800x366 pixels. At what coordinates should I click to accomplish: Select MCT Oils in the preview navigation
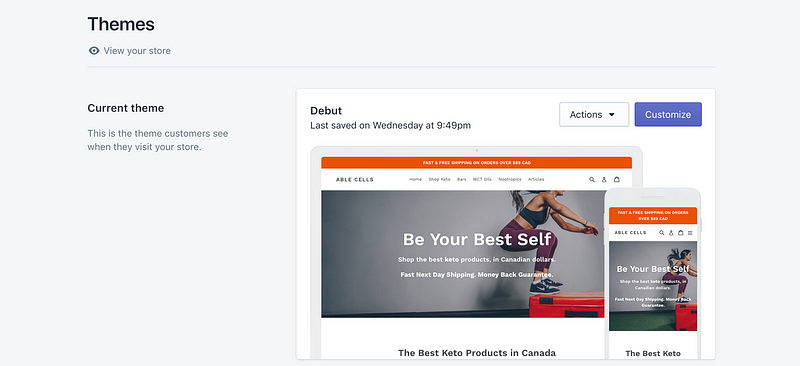point(482,180)
